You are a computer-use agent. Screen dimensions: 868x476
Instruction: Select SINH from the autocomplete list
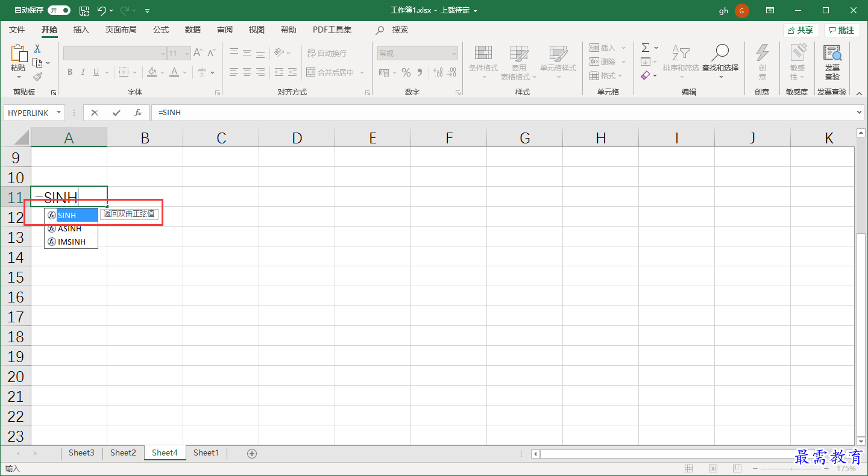[x=71, y=215]
